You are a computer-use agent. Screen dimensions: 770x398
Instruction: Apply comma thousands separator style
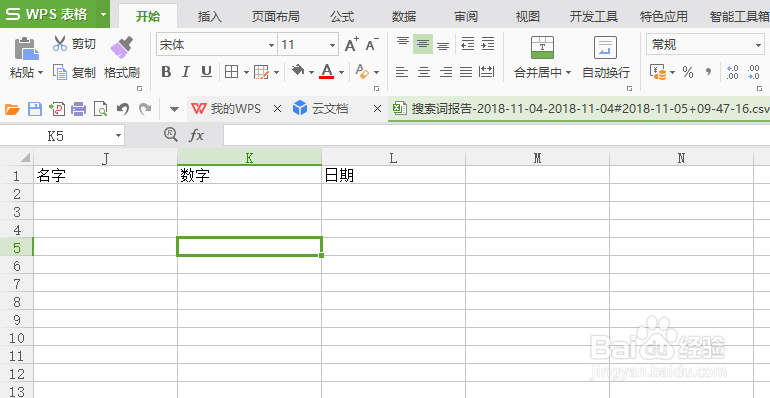coord(708,72)
